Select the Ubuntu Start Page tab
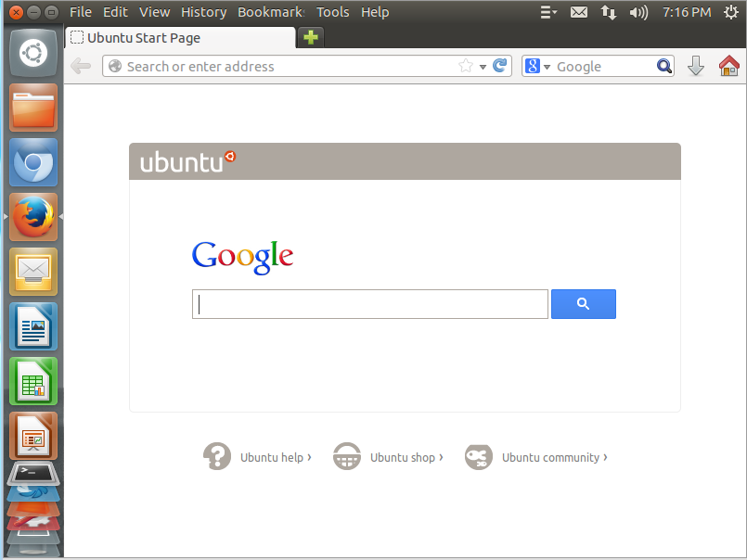Viewport: 747px width, 560px height. point(181,38)
